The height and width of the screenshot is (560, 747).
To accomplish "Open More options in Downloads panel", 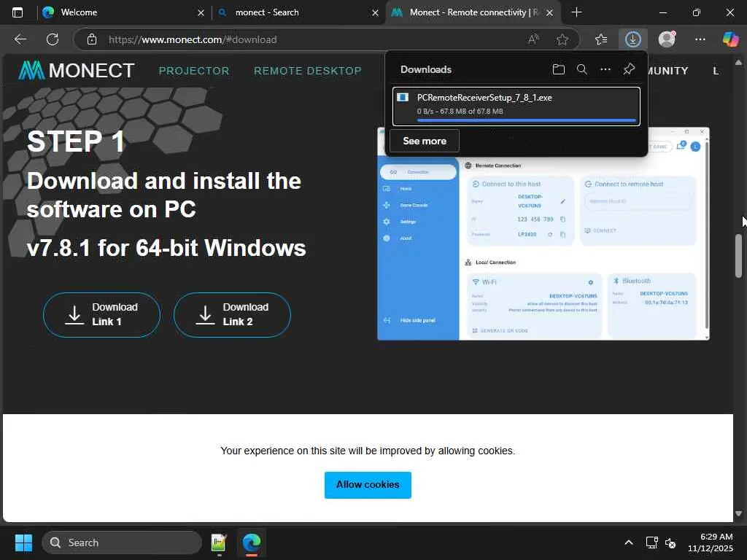I will [605, 69].
